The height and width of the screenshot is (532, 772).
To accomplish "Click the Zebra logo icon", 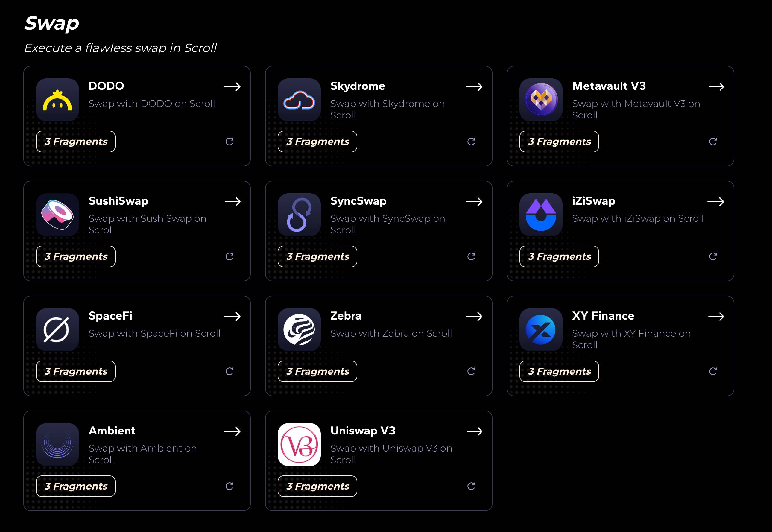I will click(x=299, y=330).
